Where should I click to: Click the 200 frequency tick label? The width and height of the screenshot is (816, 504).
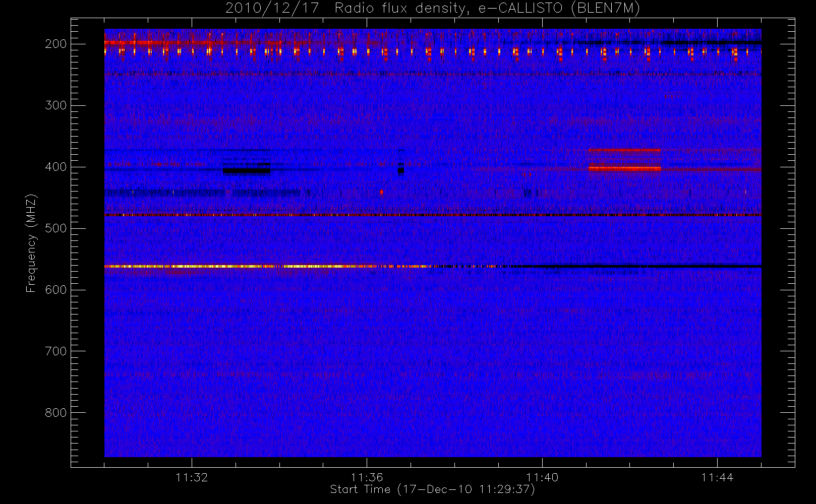point(56,44)
